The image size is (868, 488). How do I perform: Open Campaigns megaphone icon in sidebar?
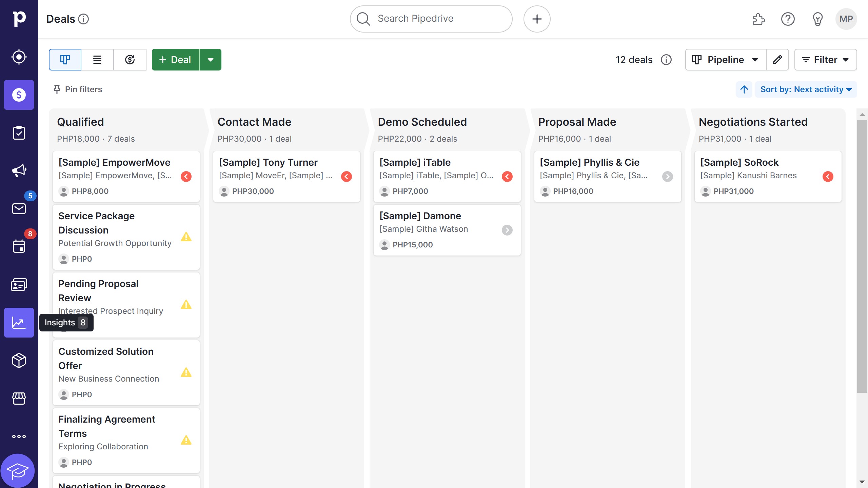[x=19, y=170]
